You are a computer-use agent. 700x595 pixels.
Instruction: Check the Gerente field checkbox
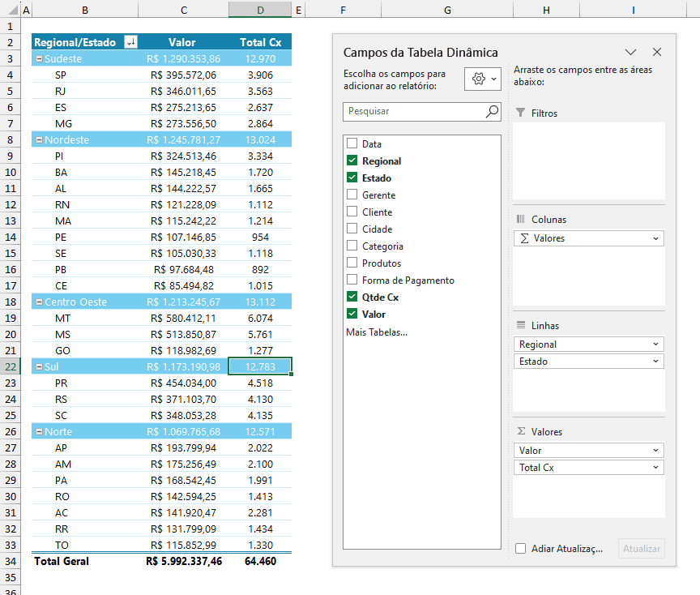[x=352, y=195]
